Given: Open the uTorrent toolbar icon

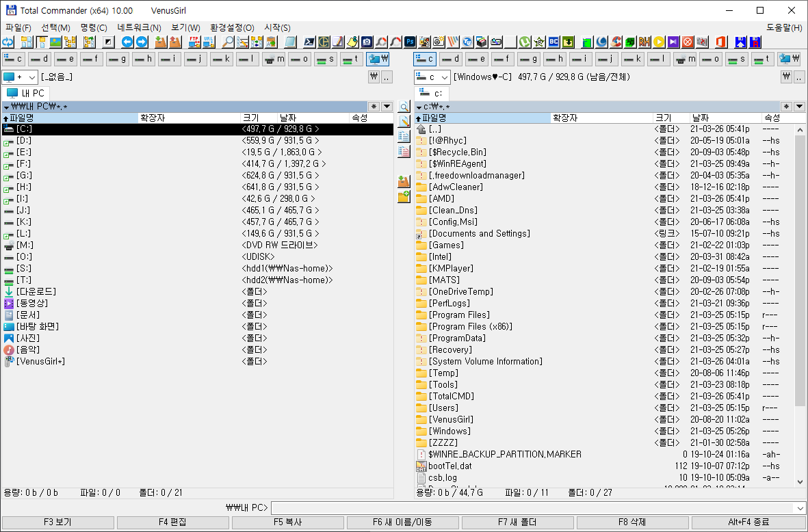Looking at the screenshot, I should coord(525,42).
